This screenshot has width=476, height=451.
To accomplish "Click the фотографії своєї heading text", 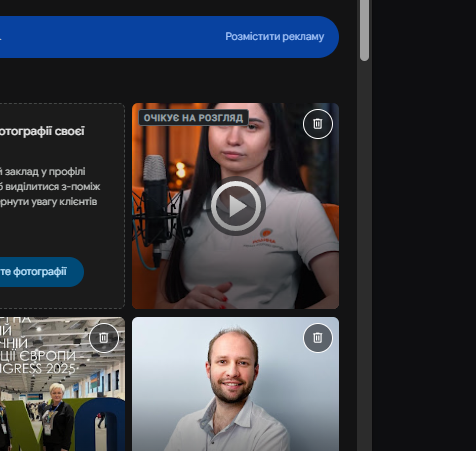I will tap(42, 131).
